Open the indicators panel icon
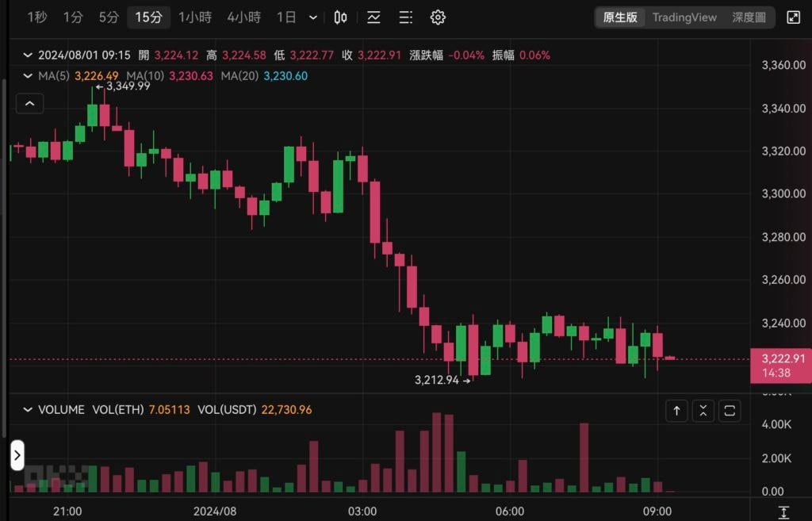The width and height of the screenshot is (812, 521). click(373, 17)
